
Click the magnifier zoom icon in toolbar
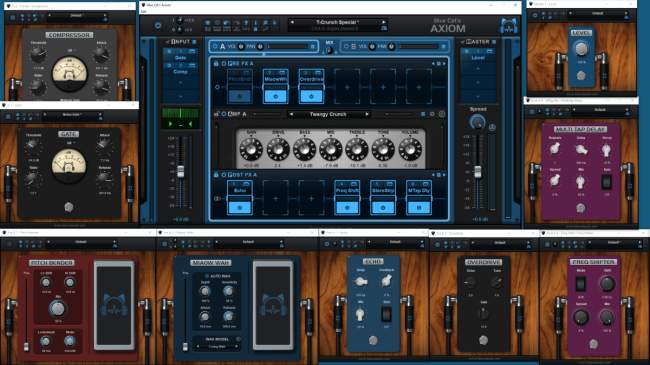(x=265, y=23)
